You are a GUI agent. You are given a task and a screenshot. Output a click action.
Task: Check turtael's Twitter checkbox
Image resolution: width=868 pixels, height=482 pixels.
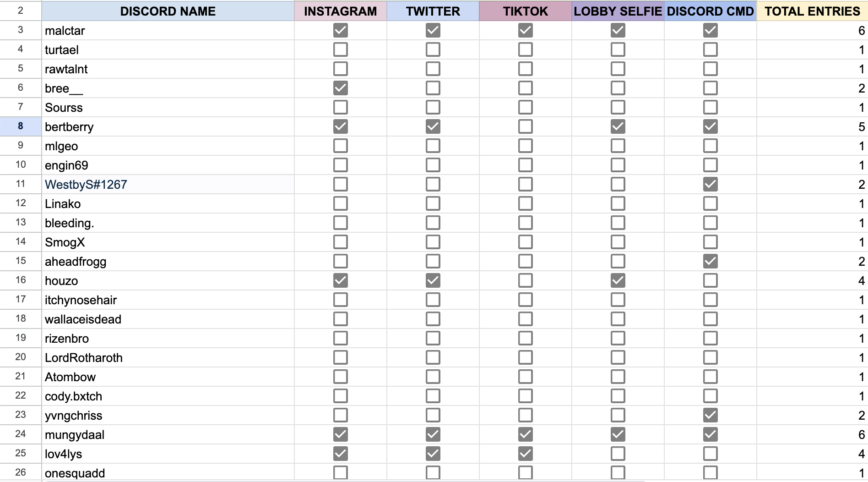point(433,49)
